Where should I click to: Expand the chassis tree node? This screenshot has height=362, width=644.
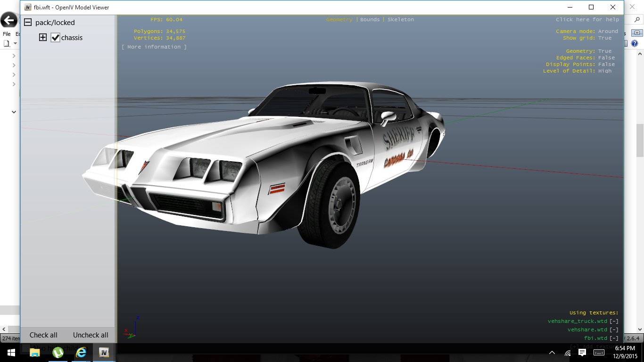(x=43, y=38)
